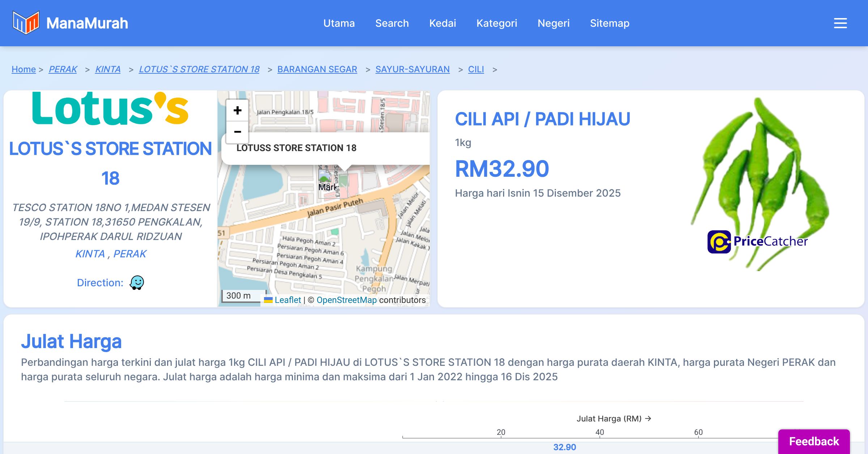Click the ManaMurah logo icon
The width and height of the screenshot is (868, 454).
tap(26, 23)
